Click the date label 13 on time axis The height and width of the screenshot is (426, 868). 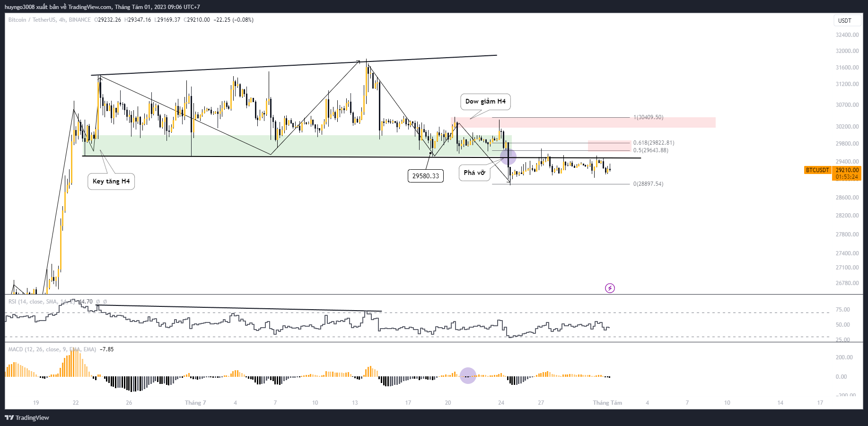pyautogui.click(x=355, y=403)
